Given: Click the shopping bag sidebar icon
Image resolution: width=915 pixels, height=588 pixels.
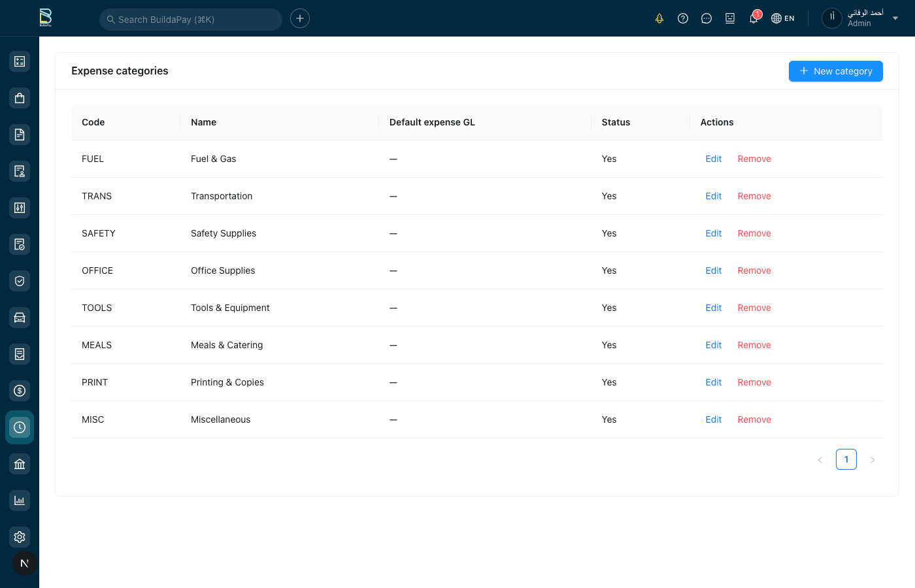Looking at the screenshot, I should [x=20, y=98].
